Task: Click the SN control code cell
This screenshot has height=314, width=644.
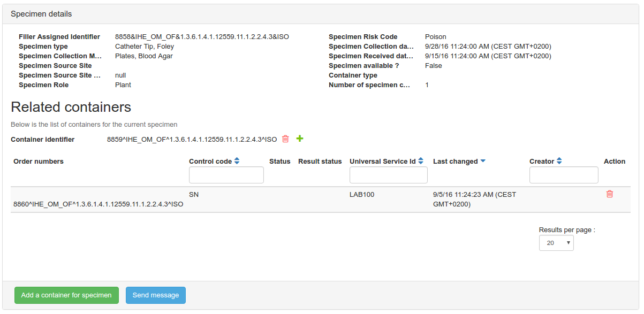Action: coord(194,195)
